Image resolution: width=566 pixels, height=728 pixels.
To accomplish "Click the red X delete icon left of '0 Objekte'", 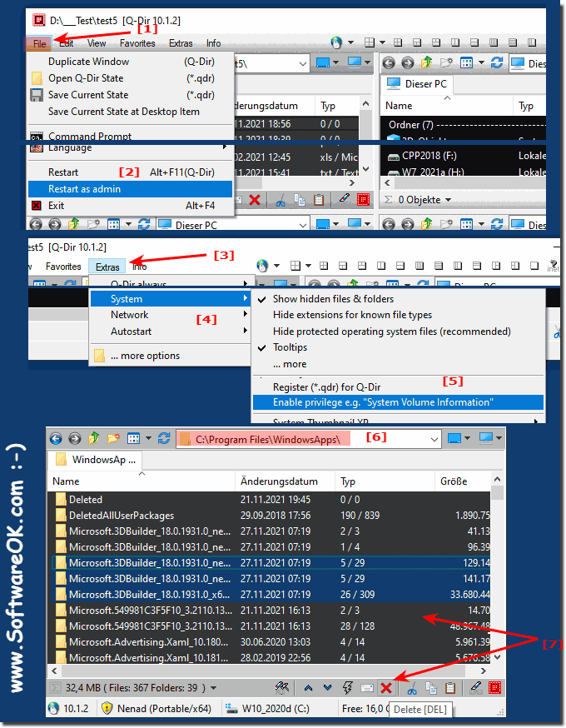I will [x=255, y=200].
